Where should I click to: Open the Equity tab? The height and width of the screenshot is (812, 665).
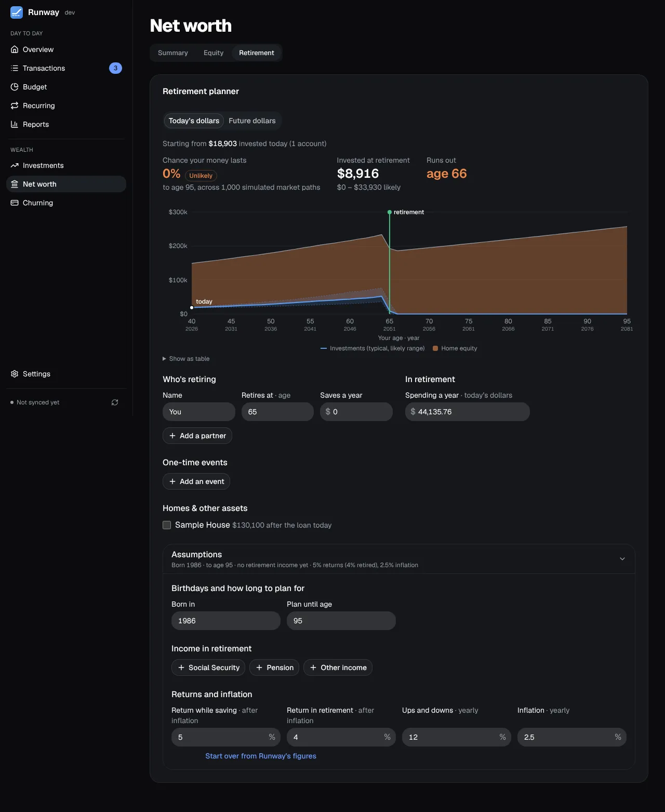[214, 53]
